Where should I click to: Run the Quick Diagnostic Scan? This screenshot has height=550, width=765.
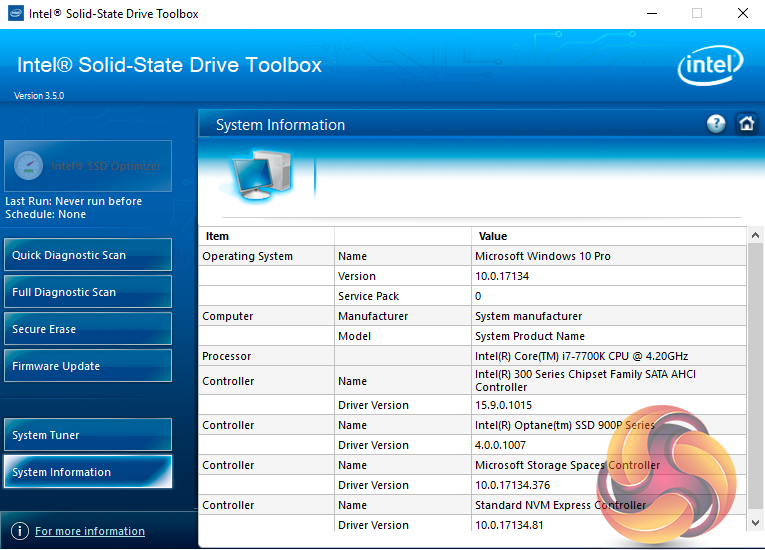(88, 255)
